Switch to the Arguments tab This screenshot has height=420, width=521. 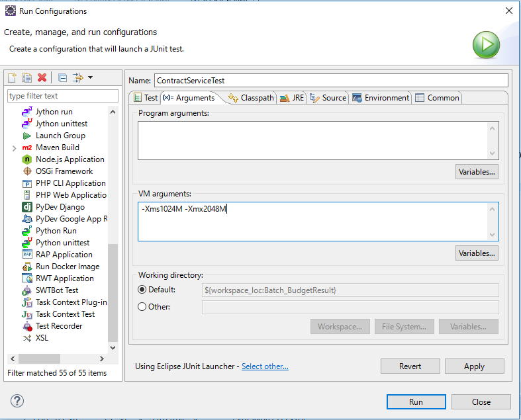pyautogui.click(x=189, y=98)
